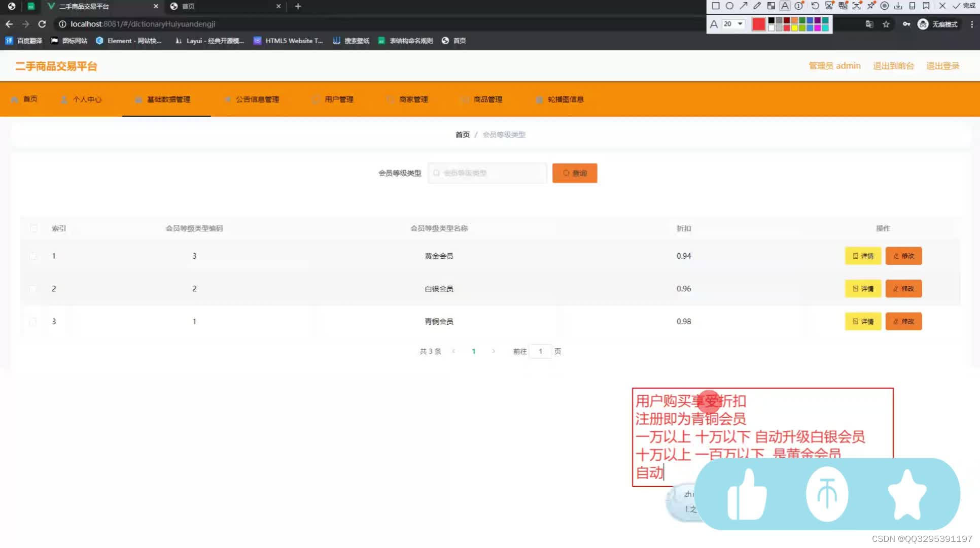This screenshot has height=548, width=980.
Task: Click the translate screenshot tool
Action: point(843,6)
